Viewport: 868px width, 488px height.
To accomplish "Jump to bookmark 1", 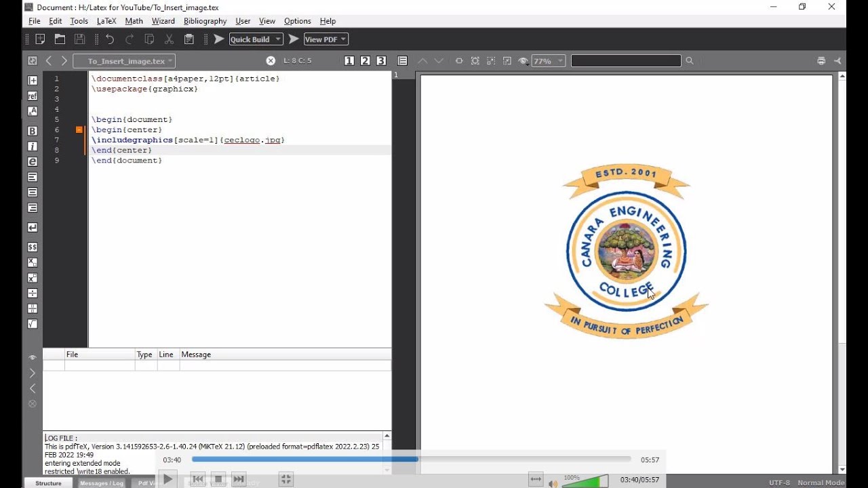I will click(x=349, y=61).
